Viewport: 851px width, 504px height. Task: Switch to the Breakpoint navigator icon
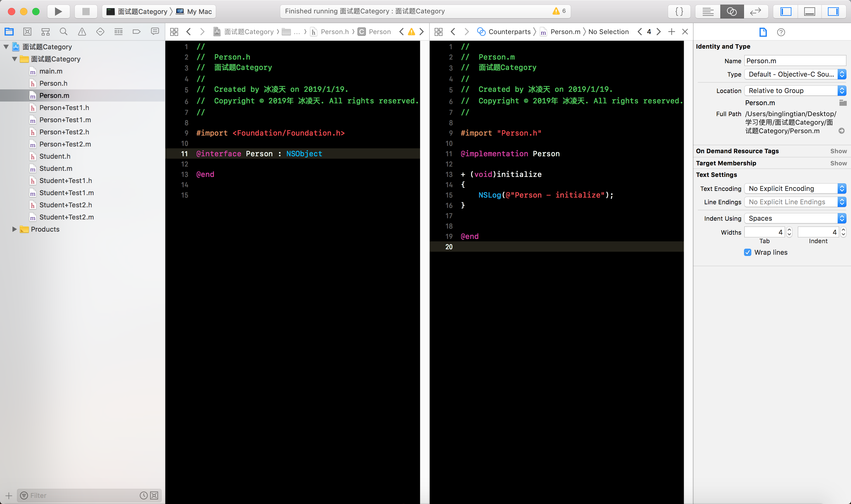coord(136,32)
